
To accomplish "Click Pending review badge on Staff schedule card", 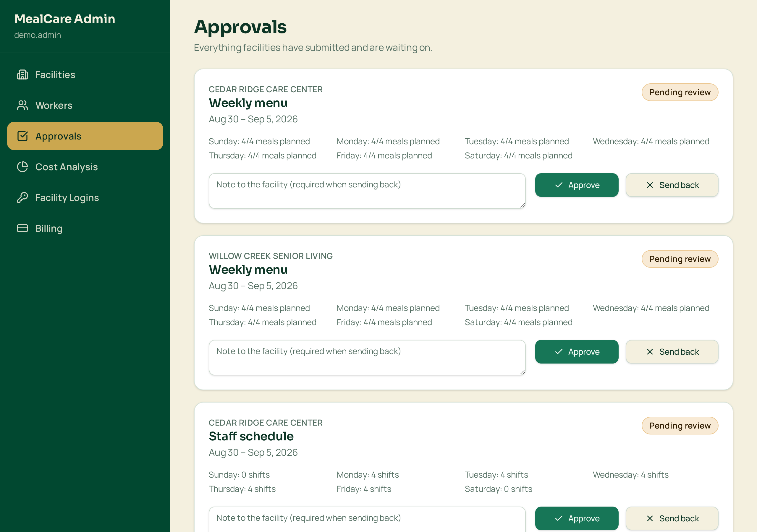I will 680,426.
